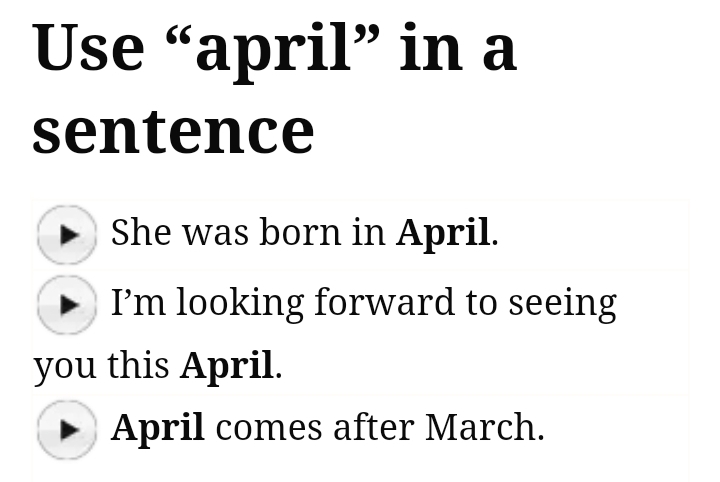Click the word "I'm" in the second sentence
The height and width of the screenshot is (482, 720).
click(x=138, y=302)
